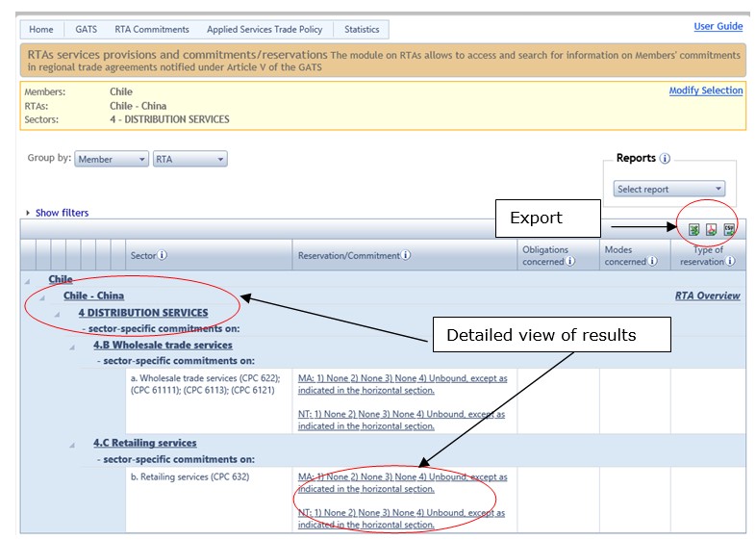Viewport: 756px width, 540px height.
Task: Click the Type of reservation column header
Action: pos(708,255)
